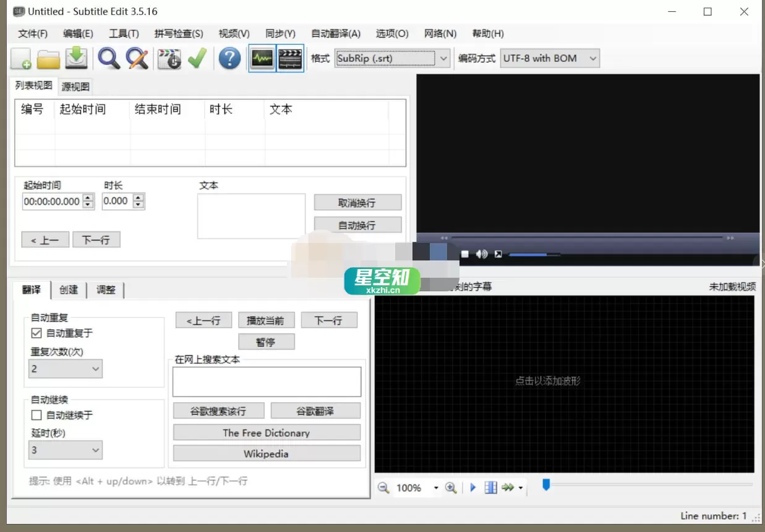765x532 pixels.
Task: Toggle the video player toolbar icon
Action: tap(290, 59)
